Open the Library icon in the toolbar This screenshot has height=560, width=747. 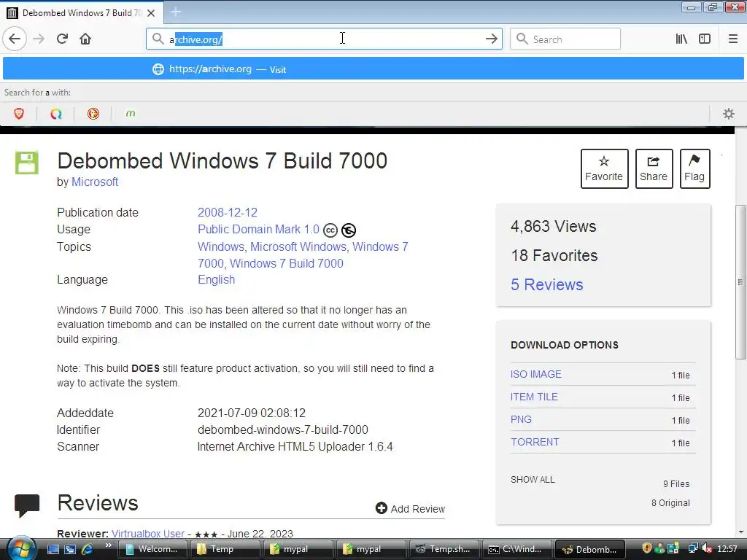[681, 39]
